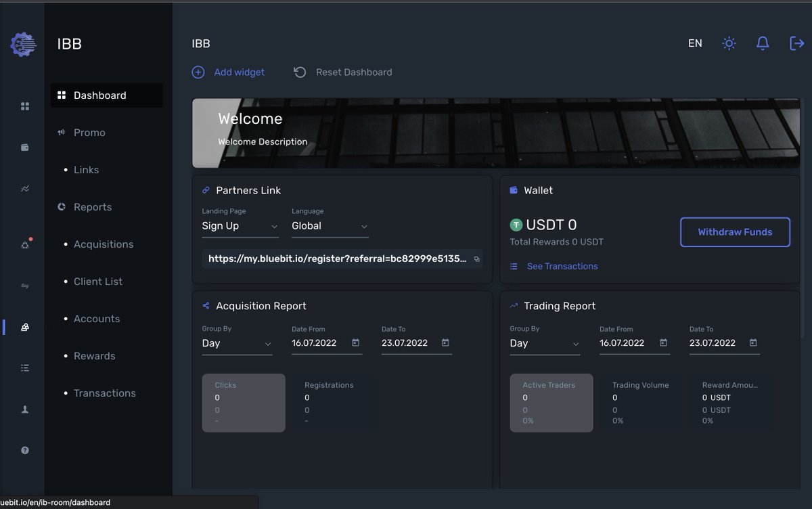Open the notifications bell in top bar
812x509 pixels.
763,43
